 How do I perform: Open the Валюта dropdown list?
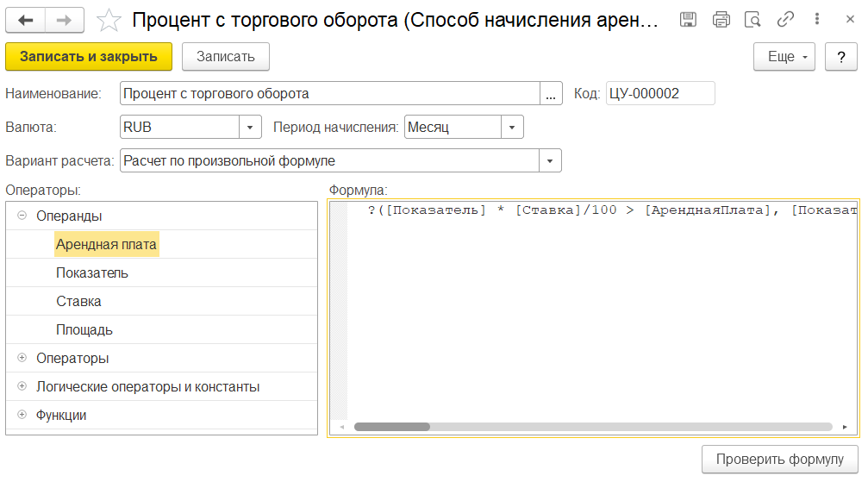(x=250, y=127)
